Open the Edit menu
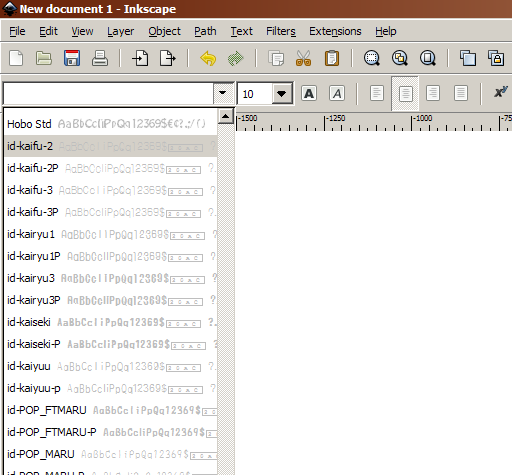Image resolution: width=512 pixels, height=475 pixels. 48,31
